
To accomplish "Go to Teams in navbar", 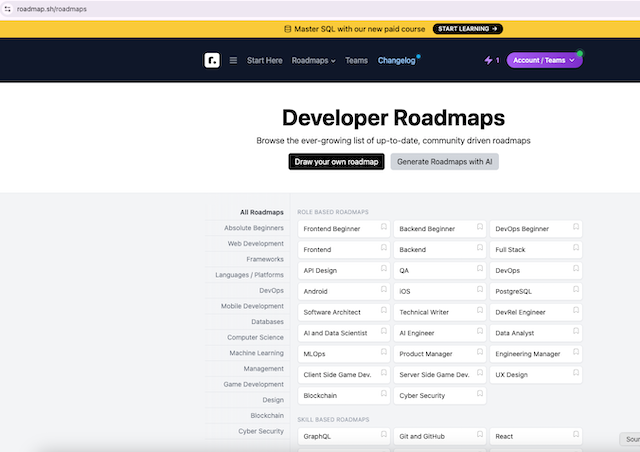I will (356, 60).
